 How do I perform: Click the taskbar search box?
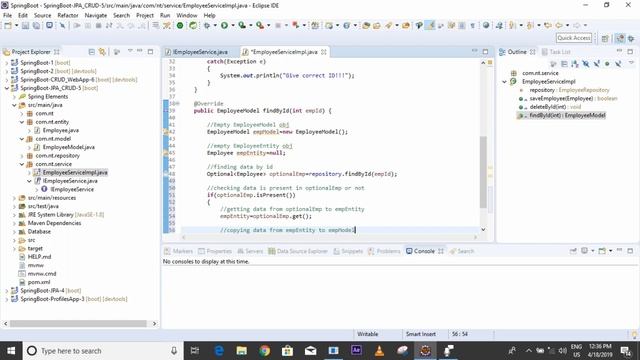[x=103, y=351]
